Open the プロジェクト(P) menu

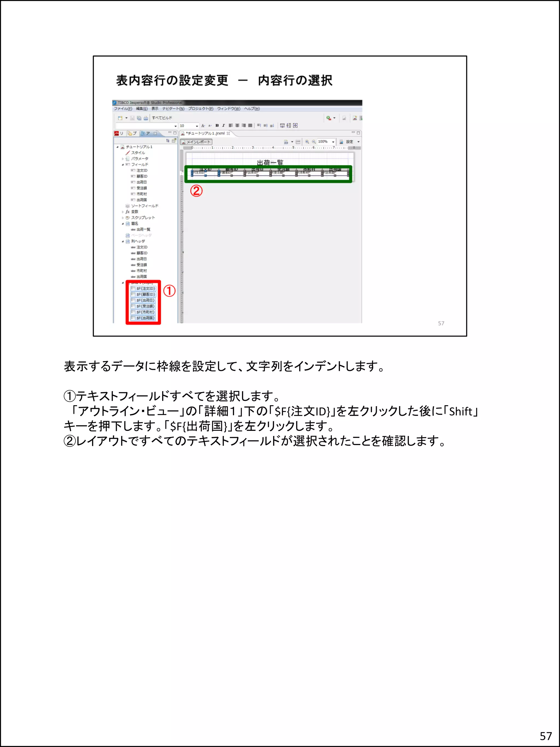200,109
